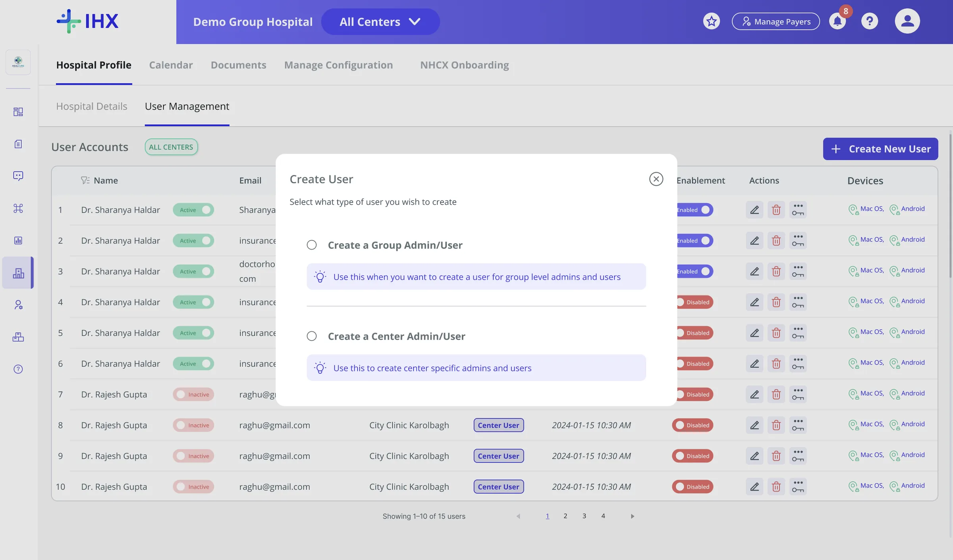This screenshot has width=953, height=560.
Task: Go to previous page arrow in pagination
Action: (x=518, y=516)
